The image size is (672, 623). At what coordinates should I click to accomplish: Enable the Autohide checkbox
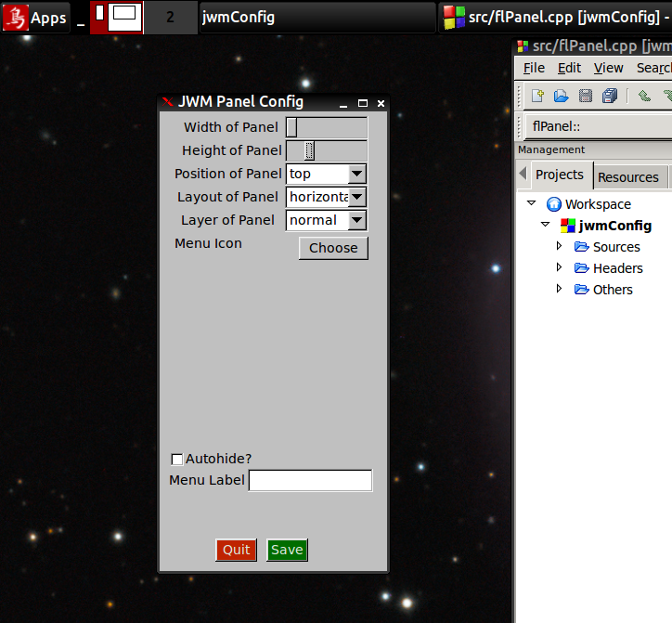click(x=177, y=459)
